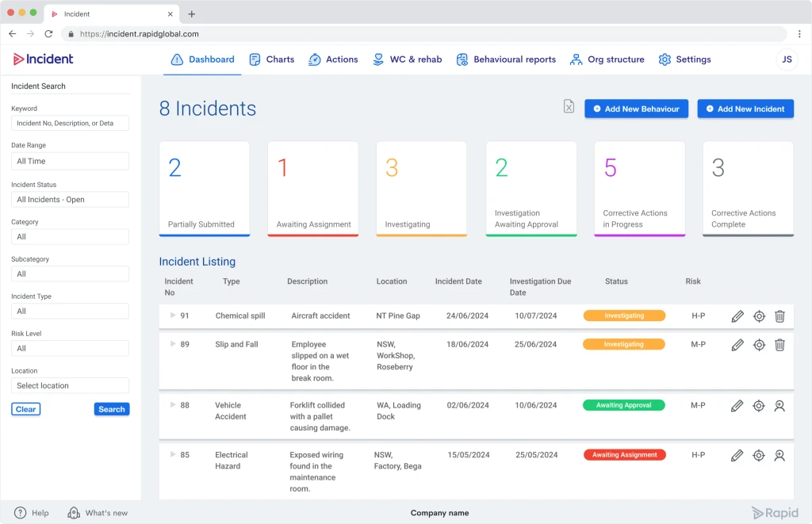Image resolution: width=812 pixels, height=524 pixels.
Task: Click Awaiting Assignment status on incident 85
Action: pos(625,454)
